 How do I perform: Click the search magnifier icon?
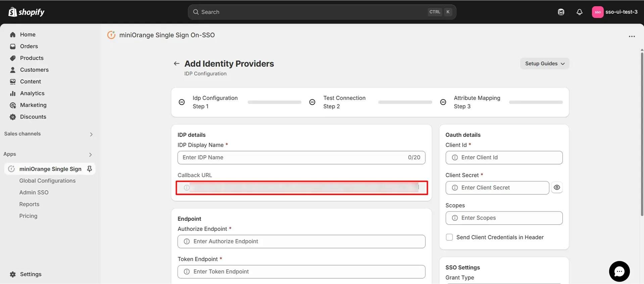[x=196, y=12]
